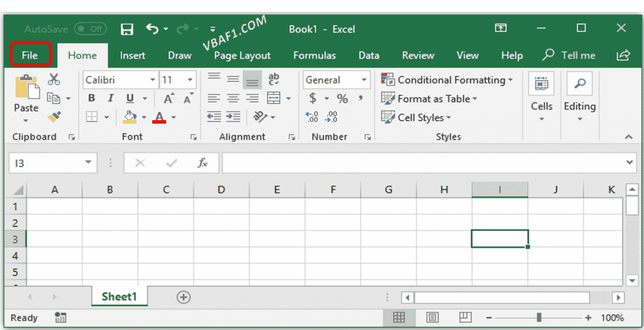Click the Cut scissors icon
This screenshot has height=330, width=644.
point(54,79)
